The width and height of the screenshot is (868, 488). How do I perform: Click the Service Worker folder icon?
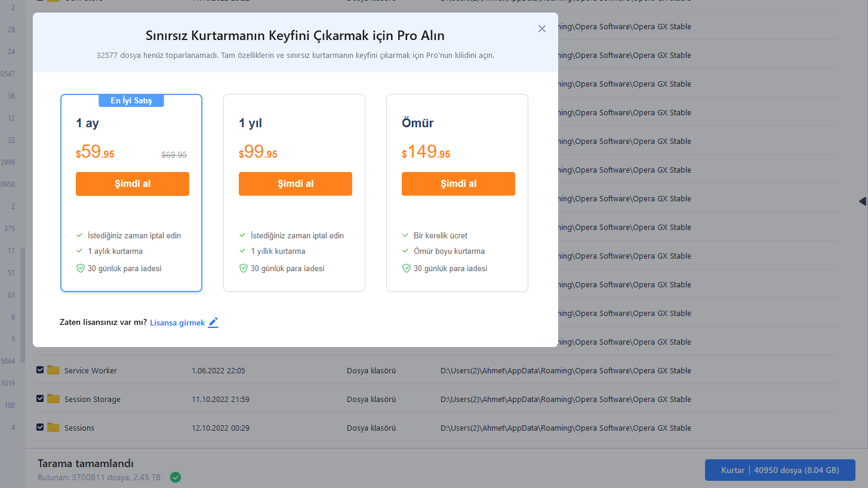(x=54, y=370)
